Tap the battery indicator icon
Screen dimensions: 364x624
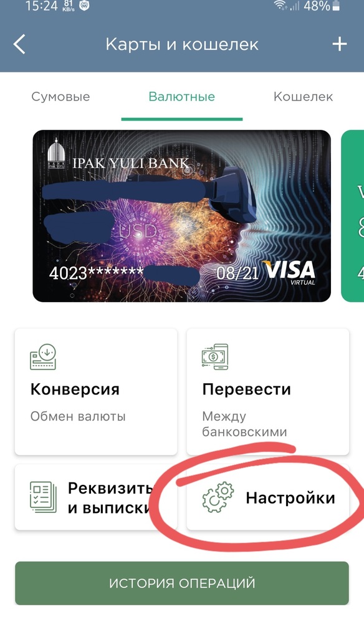coord(336,6)
